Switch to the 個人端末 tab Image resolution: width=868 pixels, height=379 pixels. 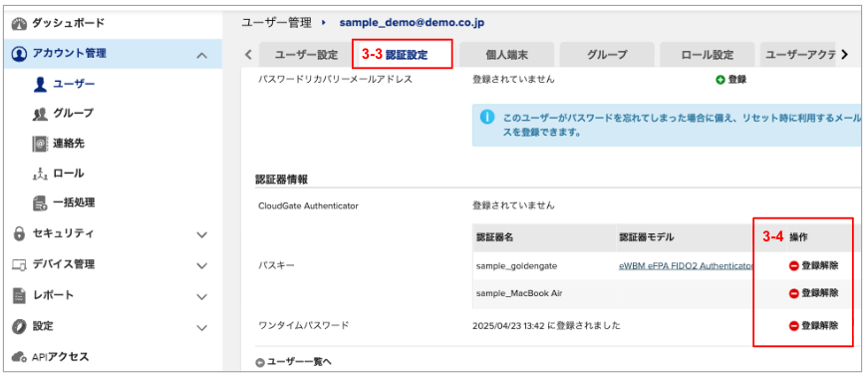[x=506, y=54]
